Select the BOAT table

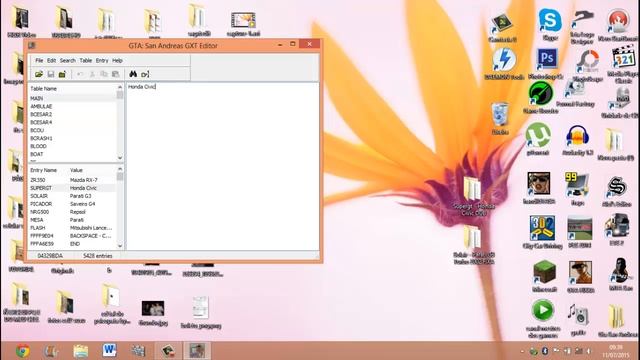point(72,154)
